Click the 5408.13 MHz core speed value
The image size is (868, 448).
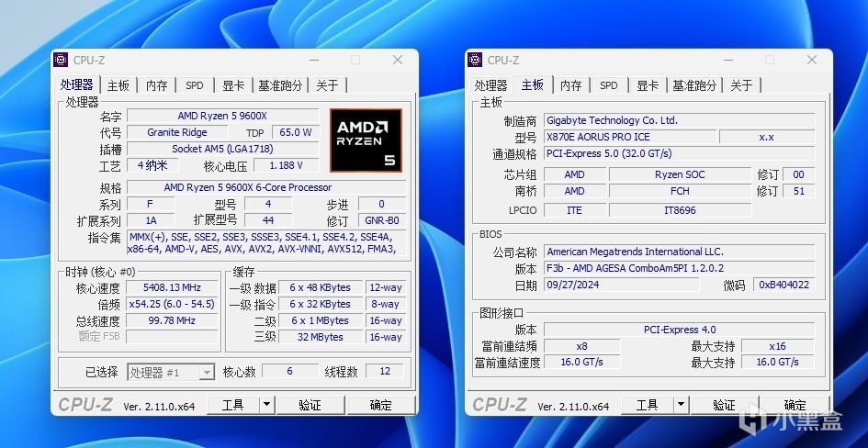pos(172,287)
